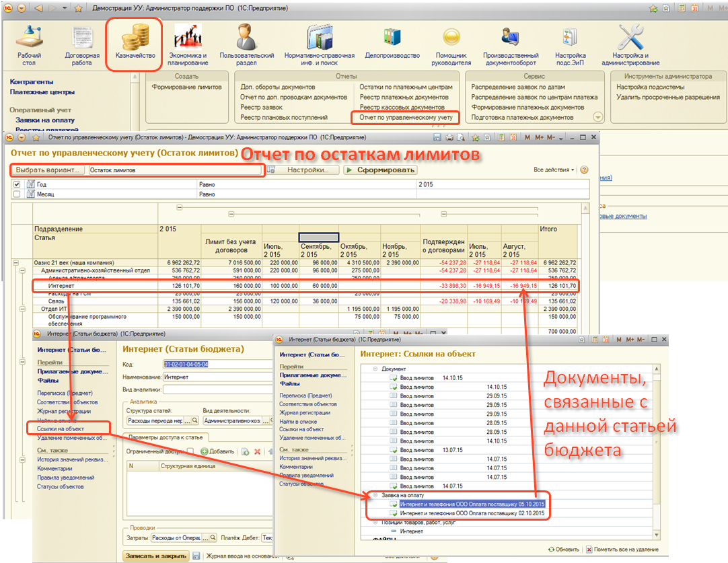This screenshot has height=563, width=728.
Task: Uncheck the Год filter checkbox
Action: 17,184
